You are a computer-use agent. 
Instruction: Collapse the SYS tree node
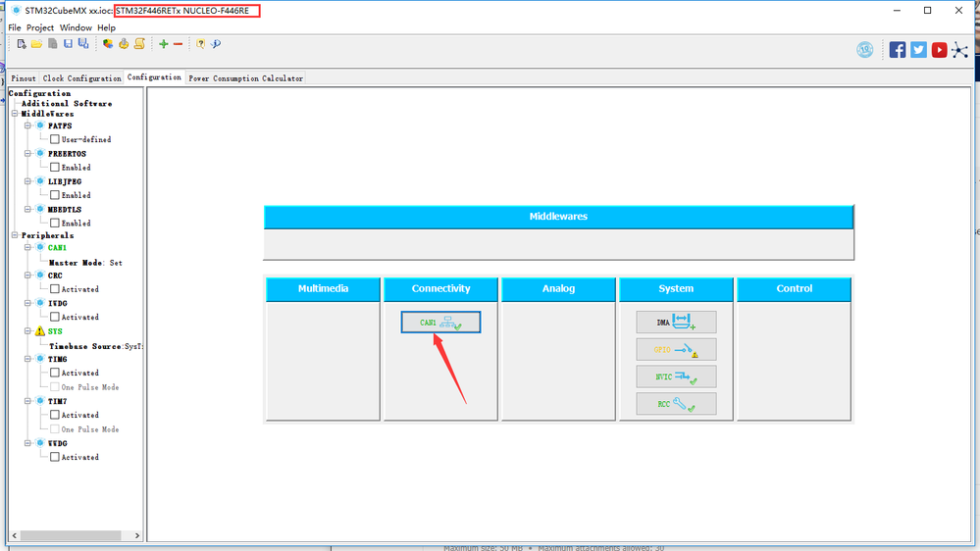[x=27, y=331]
